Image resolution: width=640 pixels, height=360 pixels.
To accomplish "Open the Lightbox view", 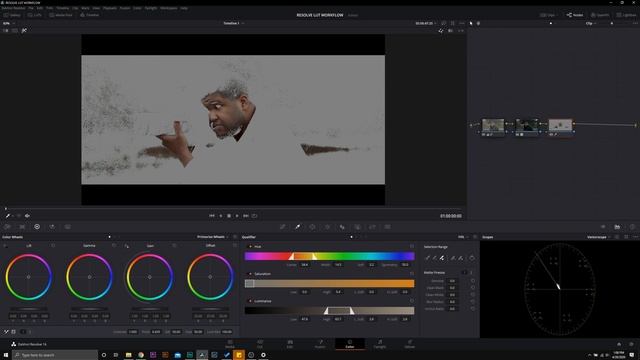I will coord(627,15).
